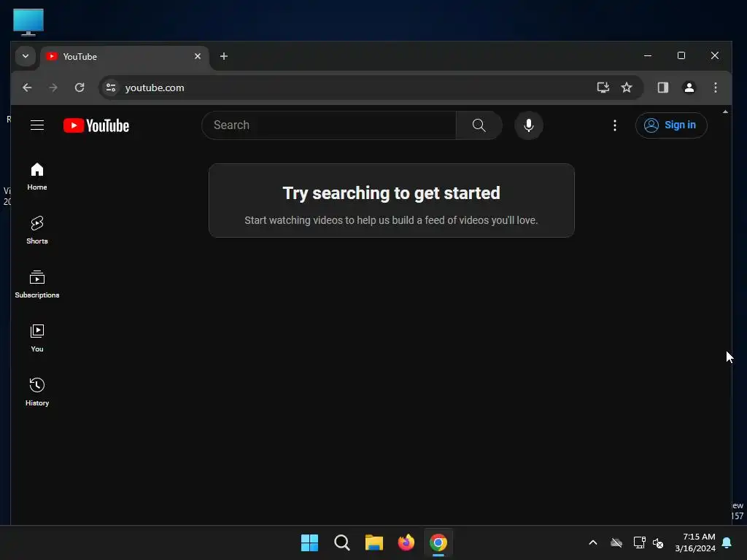This screenshot has width=747, height=560.
Task: Select the YouTube tab
Action: [x=125, y=57]
